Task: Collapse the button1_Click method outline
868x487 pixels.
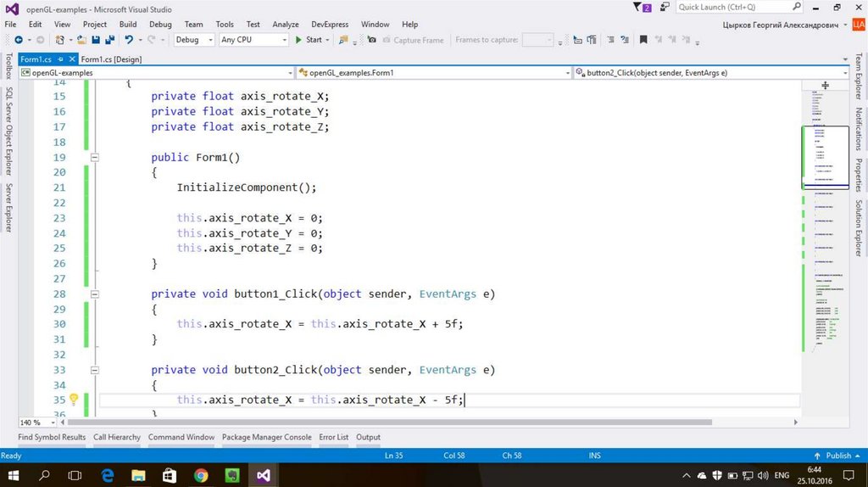Action: pos(95,294)
